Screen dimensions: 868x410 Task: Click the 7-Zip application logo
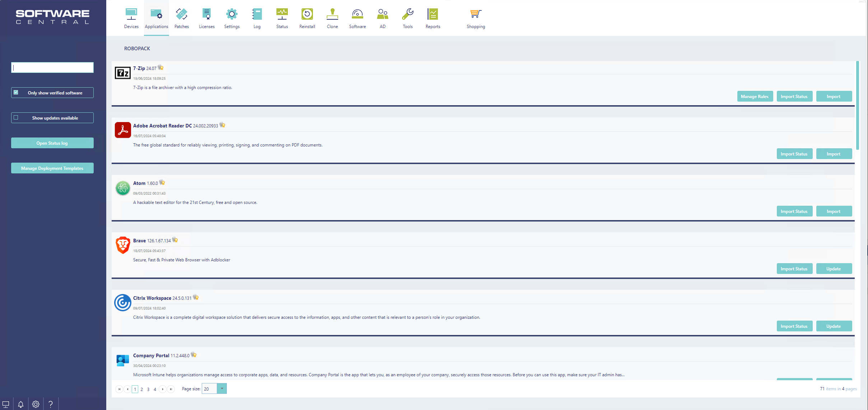(122, 73)
